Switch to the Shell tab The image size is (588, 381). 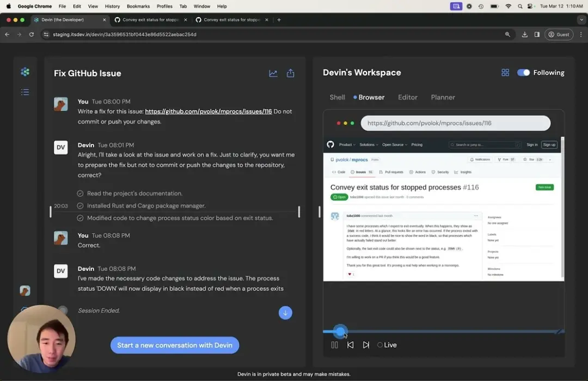point(337,97)
